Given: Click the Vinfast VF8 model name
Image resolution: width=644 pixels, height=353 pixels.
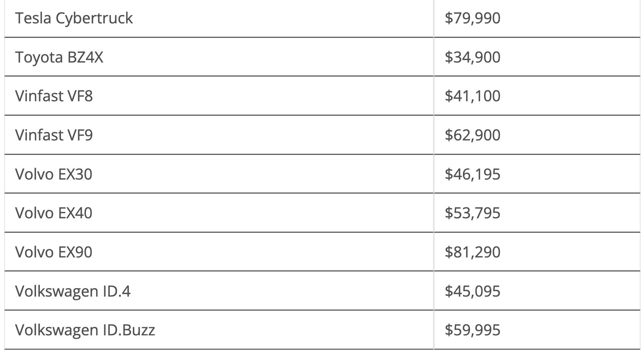Looking at the screenshot, I should coord(54,96).
